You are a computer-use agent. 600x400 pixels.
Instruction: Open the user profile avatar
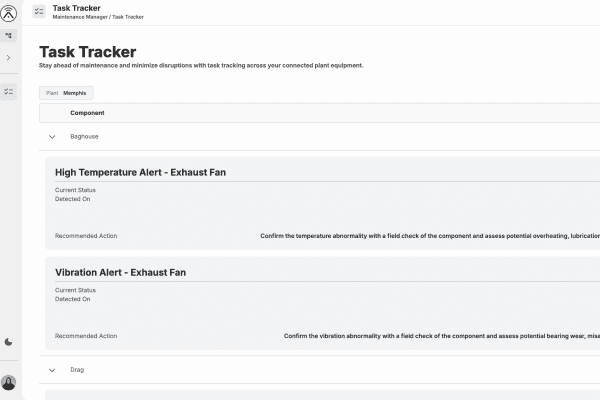pyautogui.click(x=9, y=382)
